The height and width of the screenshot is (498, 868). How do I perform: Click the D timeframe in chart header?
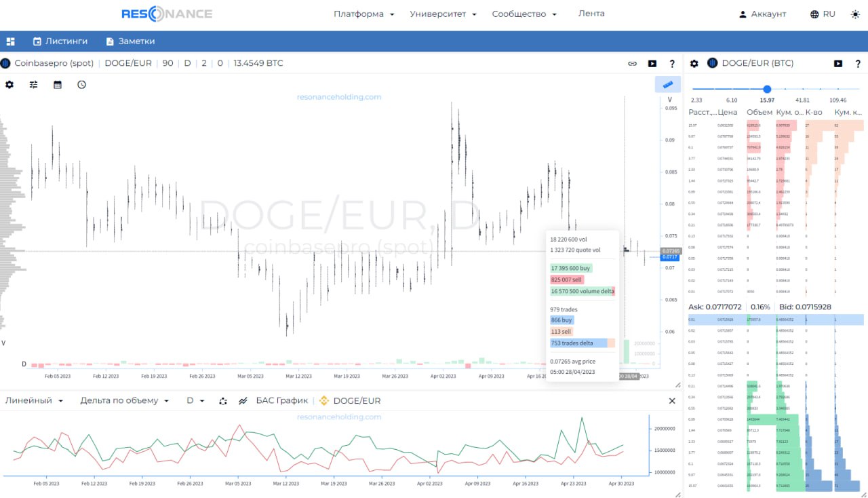click(187, 63)
